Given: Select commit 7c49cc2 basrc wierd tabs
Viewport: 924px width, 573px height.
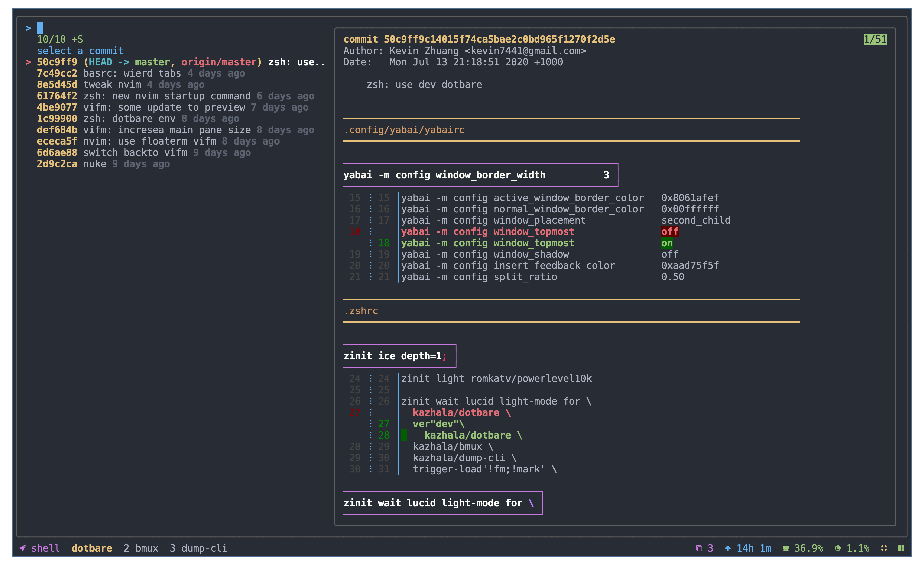Looking at the screenshot, I should pos(141,74).
